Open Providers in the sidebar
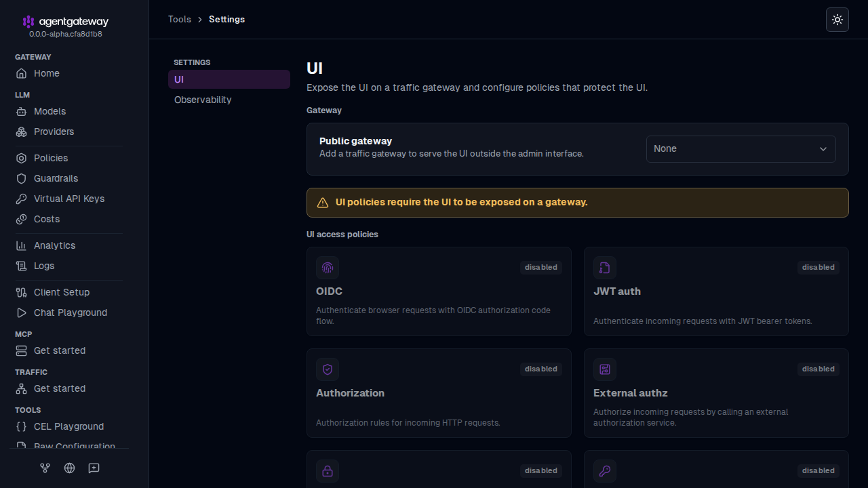Screen dimensions: 868x488 68,131
